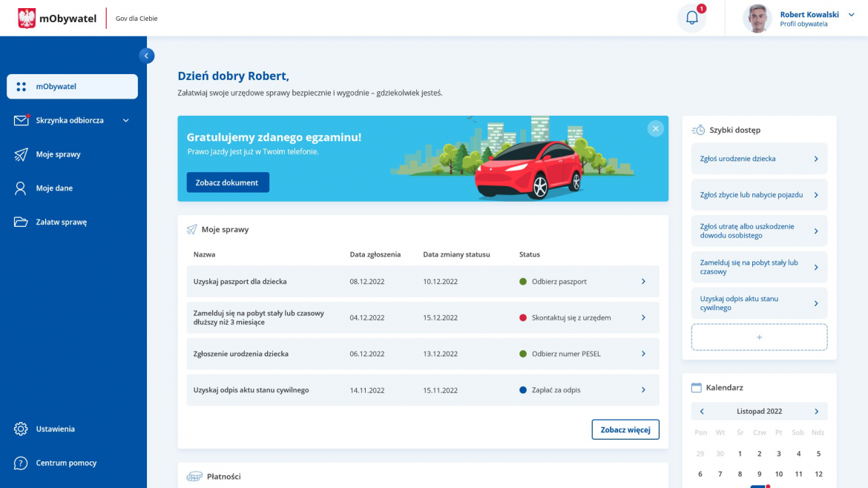Open Centrum pomocy question mark icon
Image resolution: width=868 pixels, height=488 pixels.
click(21, 463)
